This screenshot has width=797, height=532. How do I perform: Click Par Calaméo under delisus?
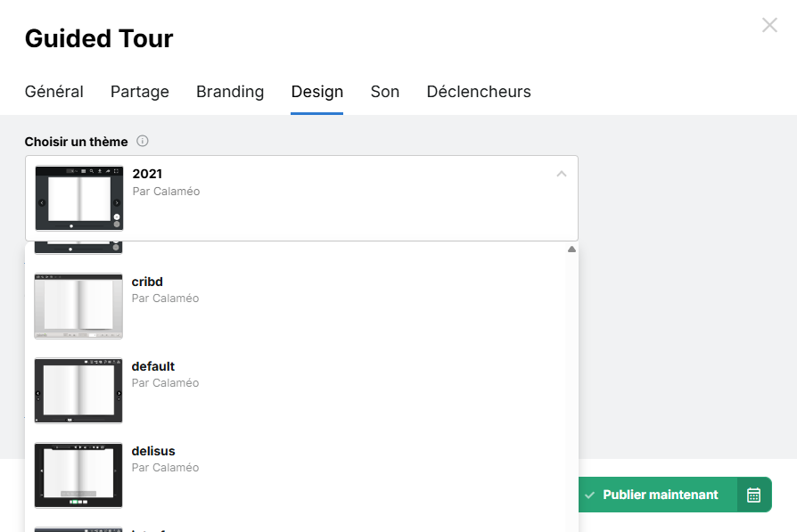tap(165, 468)
